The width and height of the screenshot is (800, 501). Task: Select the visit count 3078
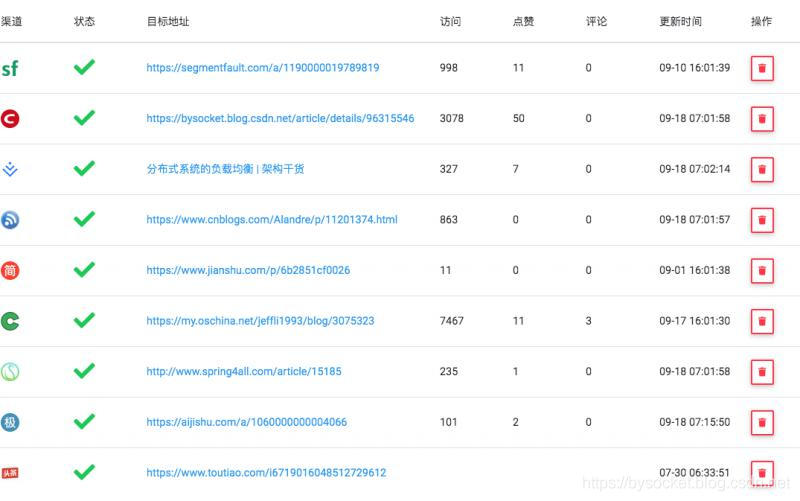452,118
